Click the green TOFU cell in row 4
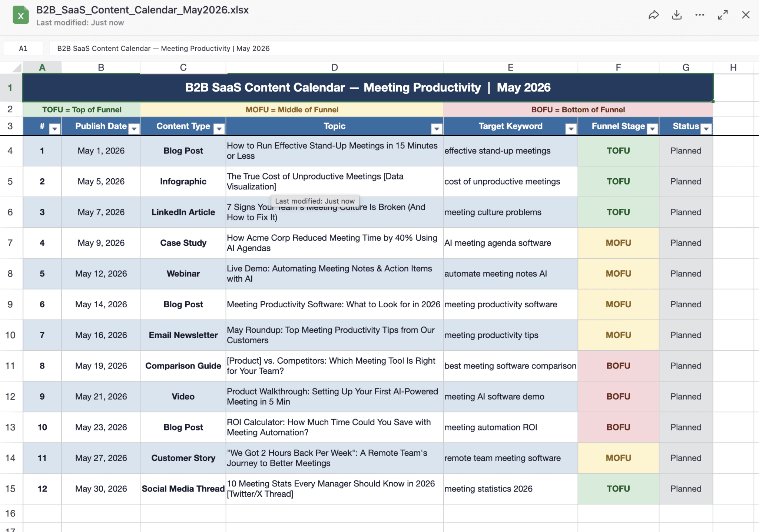This screenshot has width=759, height=532. [x=618, y=151]
